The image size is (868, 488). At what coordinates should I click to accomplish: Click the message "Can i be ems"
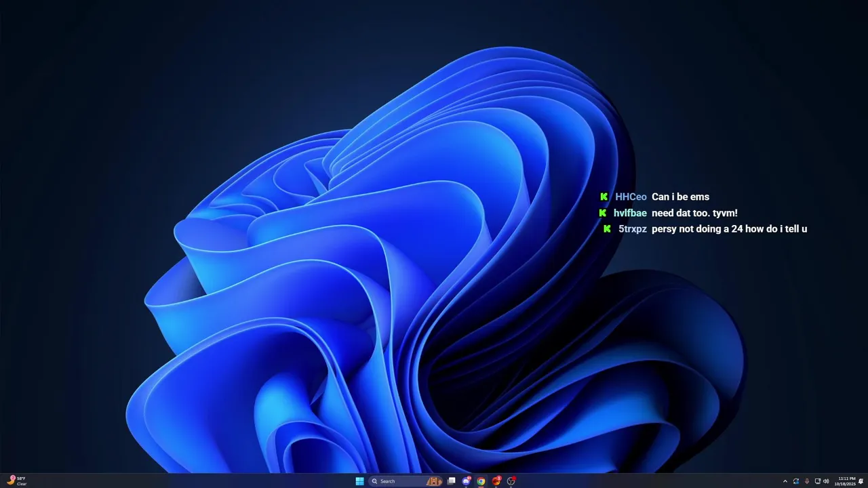[x=680, y=197]
